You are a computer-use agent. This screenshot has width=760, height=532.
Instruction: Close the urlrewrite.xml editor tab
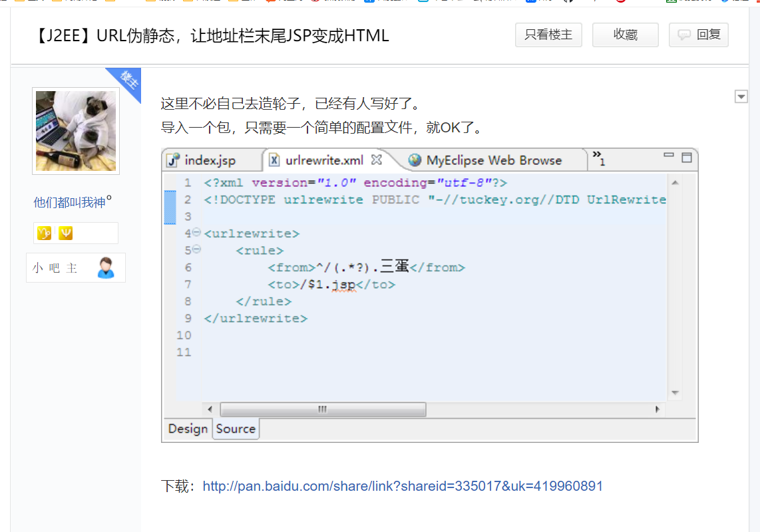(376, 160)
